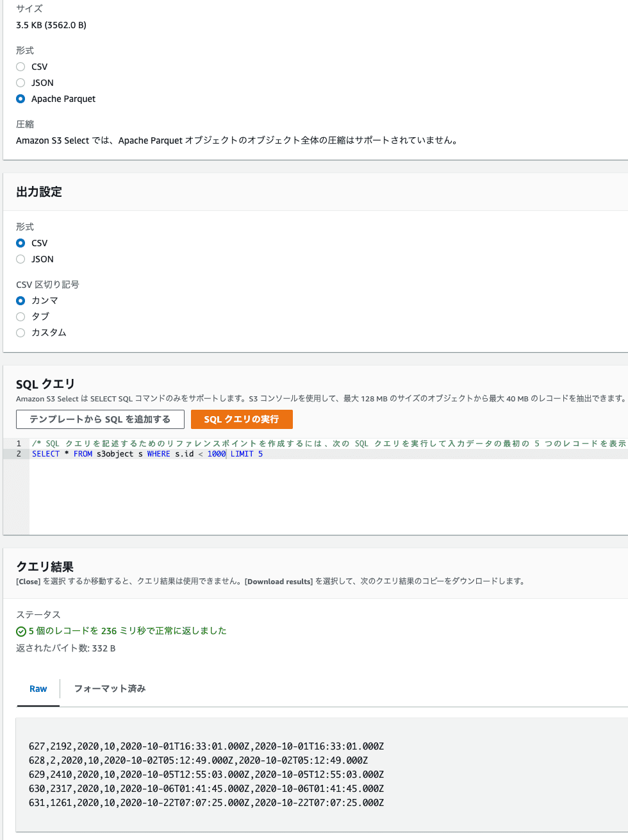The image size is (628, 840).
Task: Choose CSV as the output format
Action: (21, 243)
